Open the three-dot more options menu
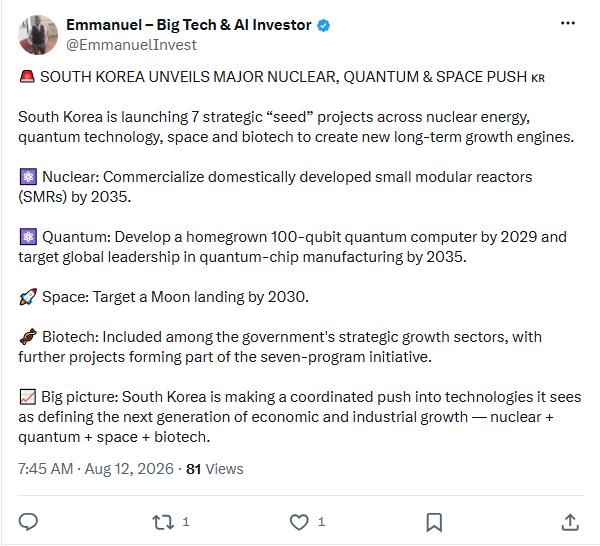 pos(567,23)
